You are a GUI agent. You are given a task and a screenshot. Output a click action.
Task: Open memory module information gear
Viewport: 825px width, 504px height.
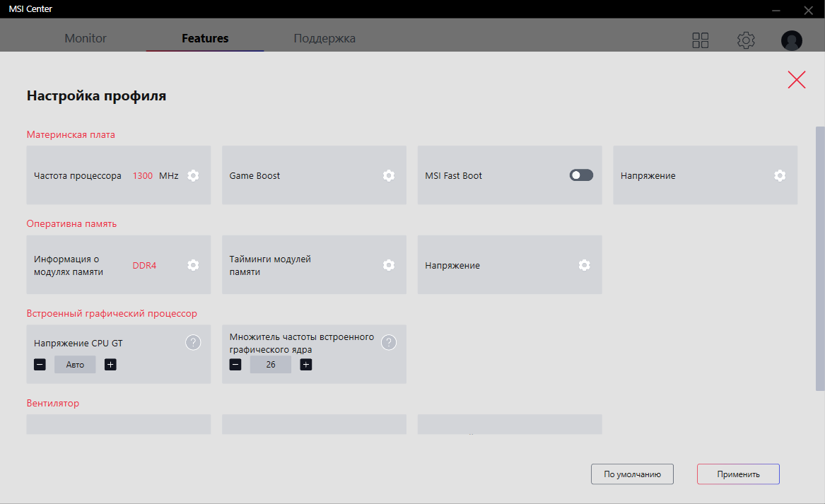click(193, 265)
